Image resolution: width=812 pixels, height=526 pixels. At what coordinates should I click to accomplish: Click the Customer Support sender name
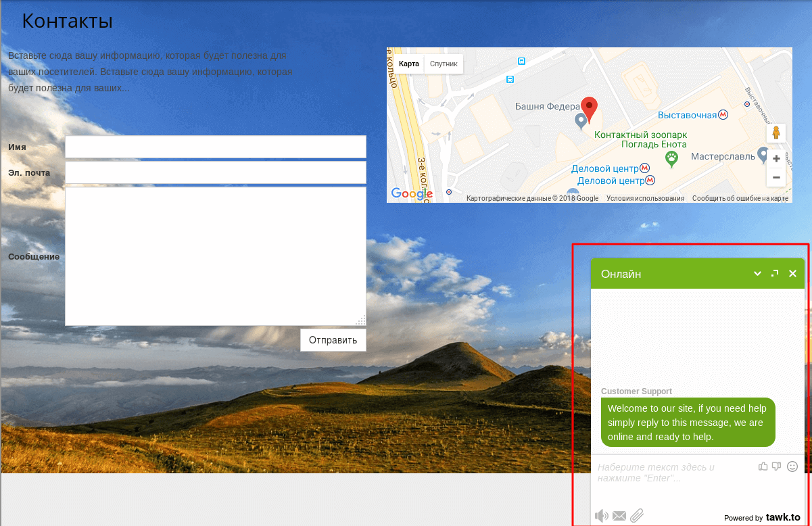(x=636, y=391)
